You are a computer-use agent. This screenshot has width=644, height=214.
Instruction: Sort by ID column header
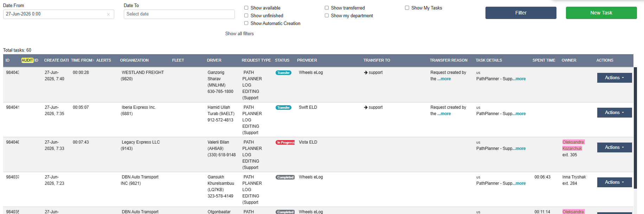tap(7, 61)
